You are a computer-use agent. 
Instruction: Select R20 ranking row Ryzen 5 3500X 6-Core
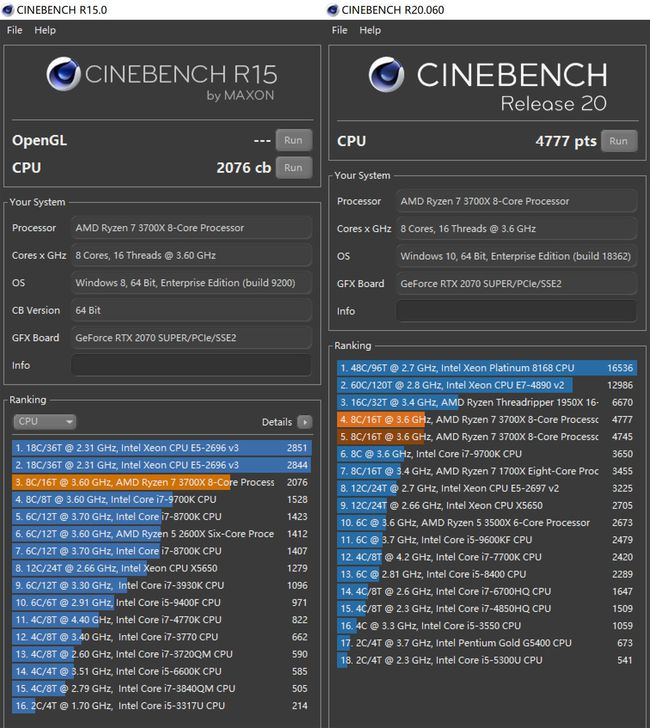coord(487,523)
